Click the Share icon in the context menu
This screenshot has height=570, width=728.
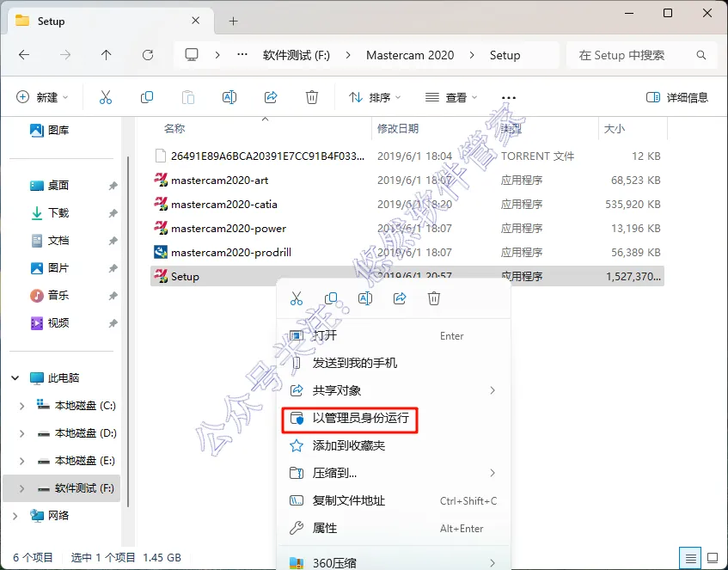(x=400, y=298)
